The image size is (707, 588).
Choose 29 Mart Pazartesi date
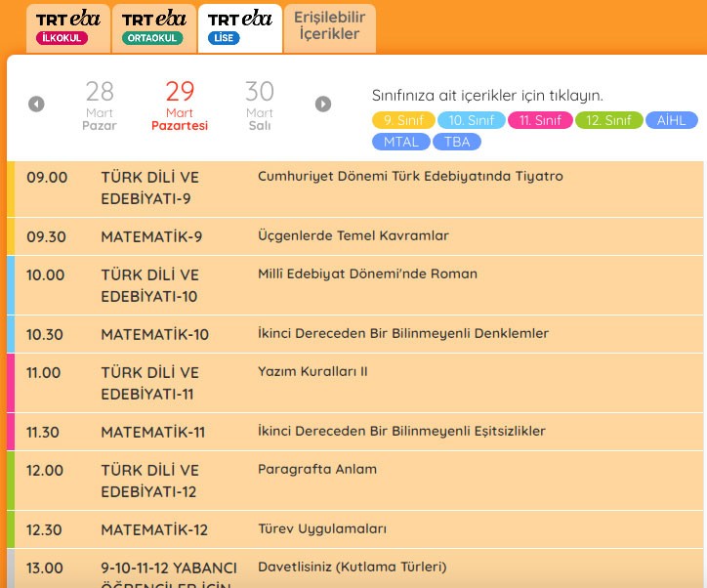(180, 105)
